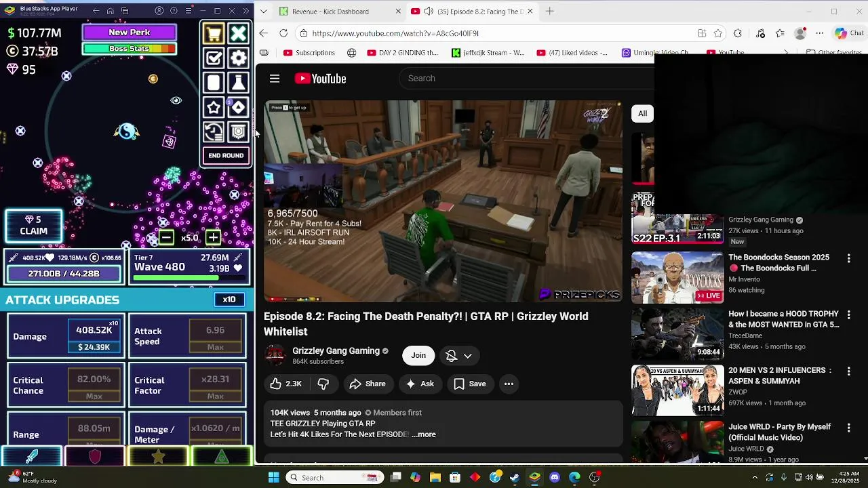868x488 pixels.
Task: Save video to playlist
Action: click(470, 384)
